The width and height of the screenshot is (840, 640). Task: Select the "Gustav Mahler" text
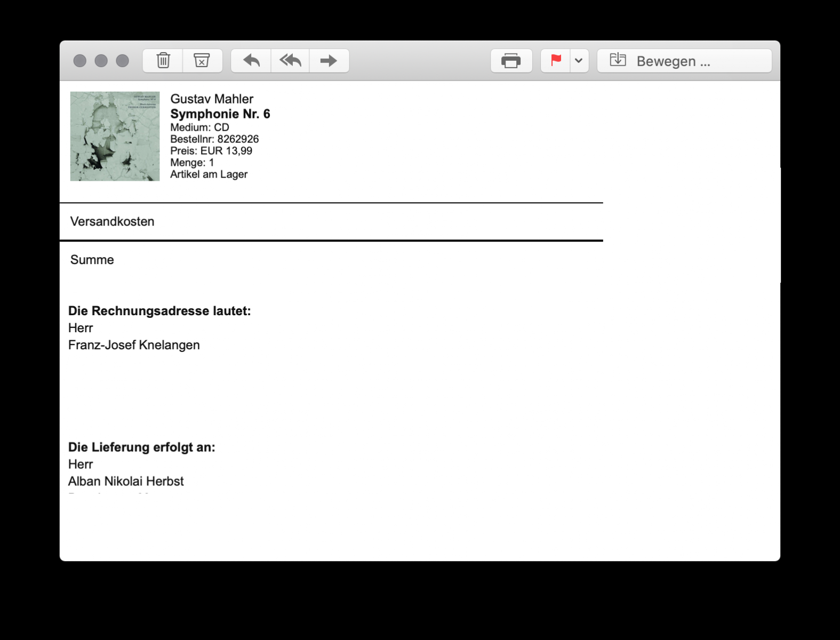[212, 99]
